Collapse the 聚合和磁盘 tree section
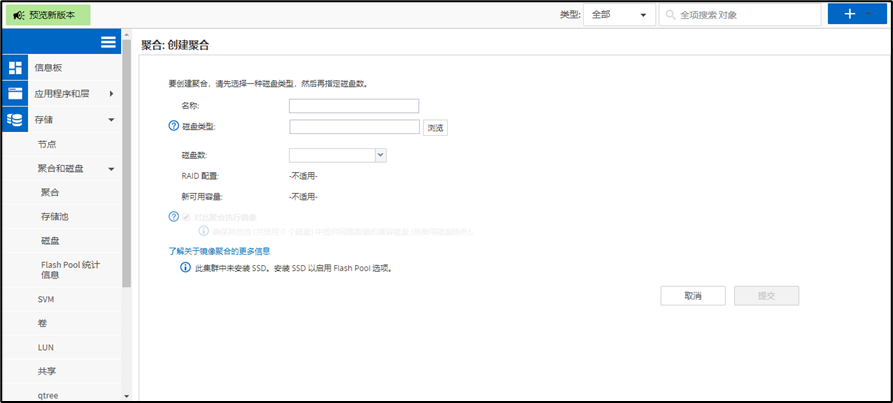This screenshot has height=403, width=893. (111, 169)
